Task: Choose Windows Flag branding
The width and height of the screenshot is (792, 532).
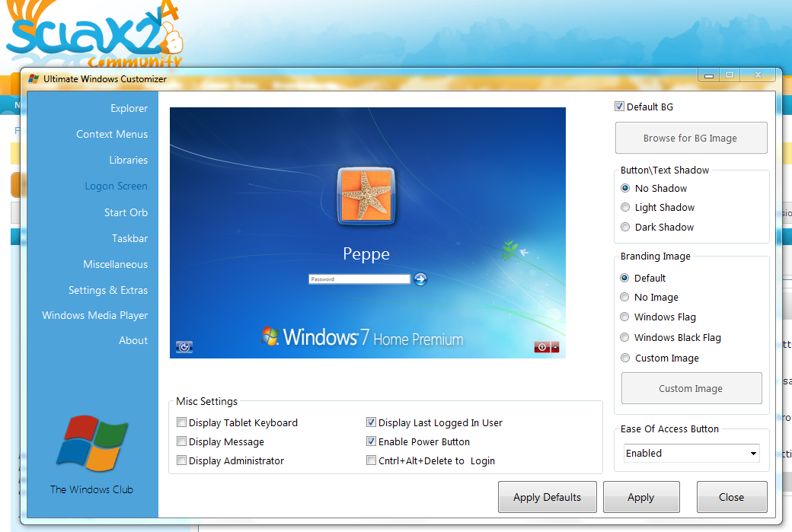Action: (624, 317)
